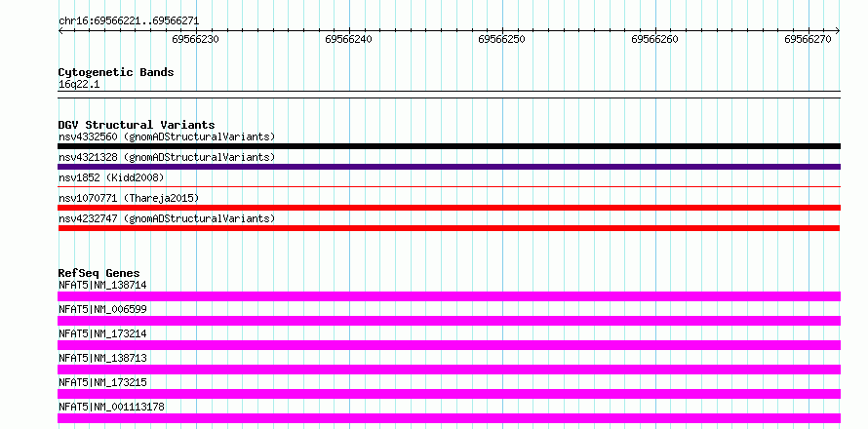Open variant label nsv1852 (Kidd2008)
The height and width of the screenshot is (429, 868).
pyautogui.click(x=111, y=177)
